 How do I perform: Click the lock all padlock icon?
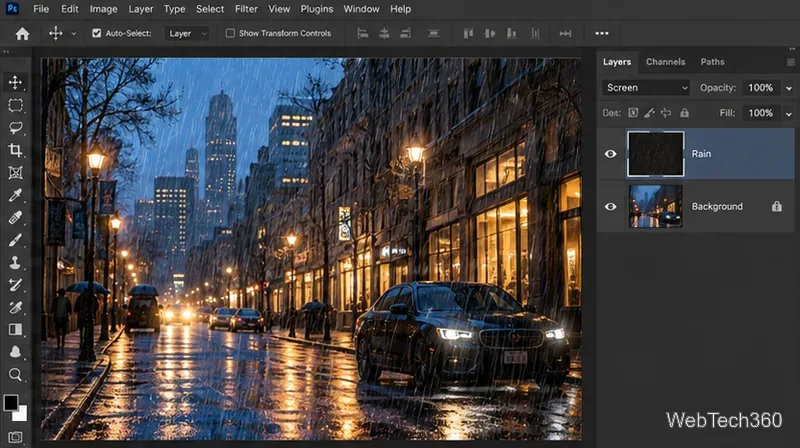[x=685, y=113]
